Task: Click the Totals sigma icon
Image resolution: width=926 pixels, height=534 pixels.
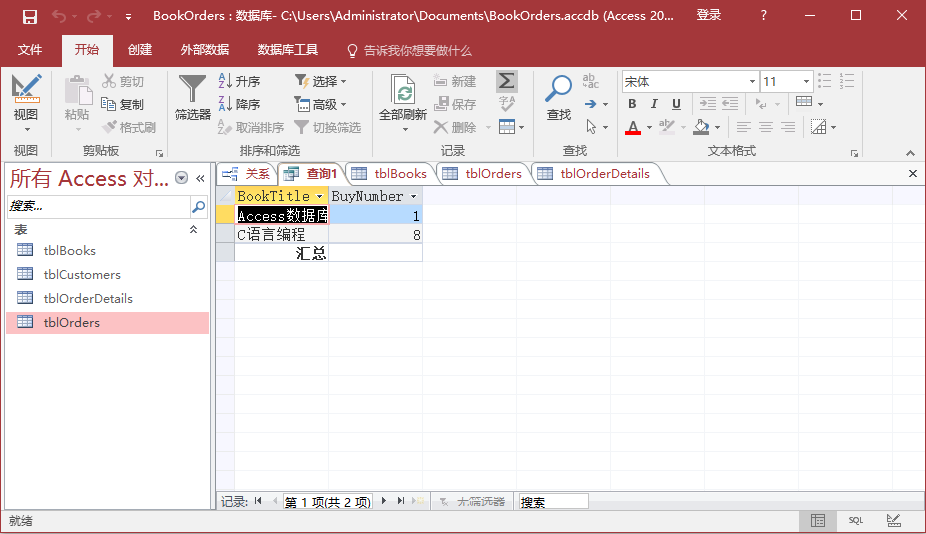Action: click(507, 81)
